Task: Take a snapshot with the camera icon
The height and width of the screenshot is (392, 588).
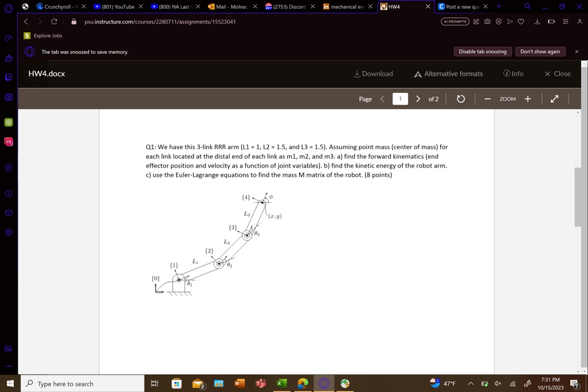Action: 488,21
